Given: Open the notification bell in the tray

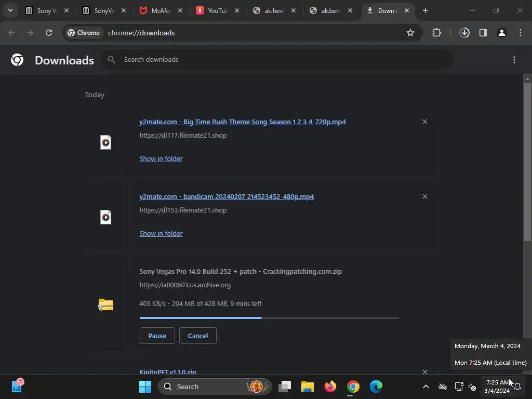Looking at the screenshot, I should tap(517, 387).
